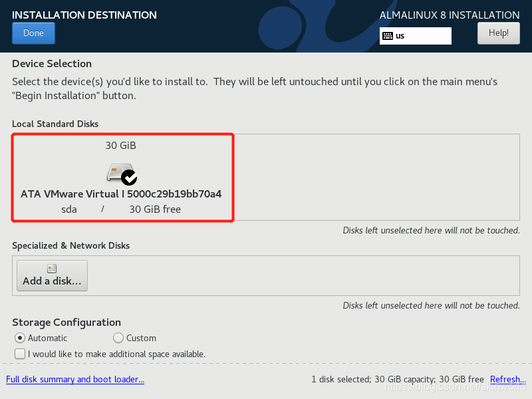Image resolution: width=532 pixels, height=399 pixels.
Task: Click the Specialized & Network Disks heading
Action: [x=71, y=245]
